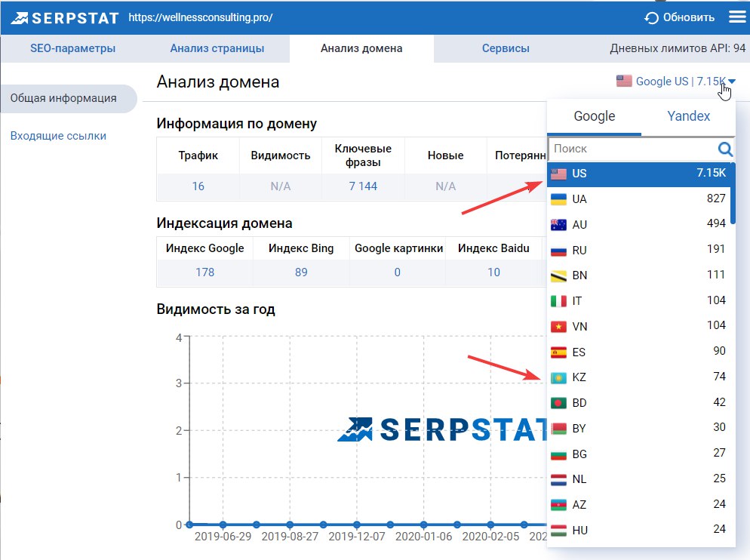Click the search magnifier icon
The width and height of the screenshot is (750, 560).
click(725, 149)
